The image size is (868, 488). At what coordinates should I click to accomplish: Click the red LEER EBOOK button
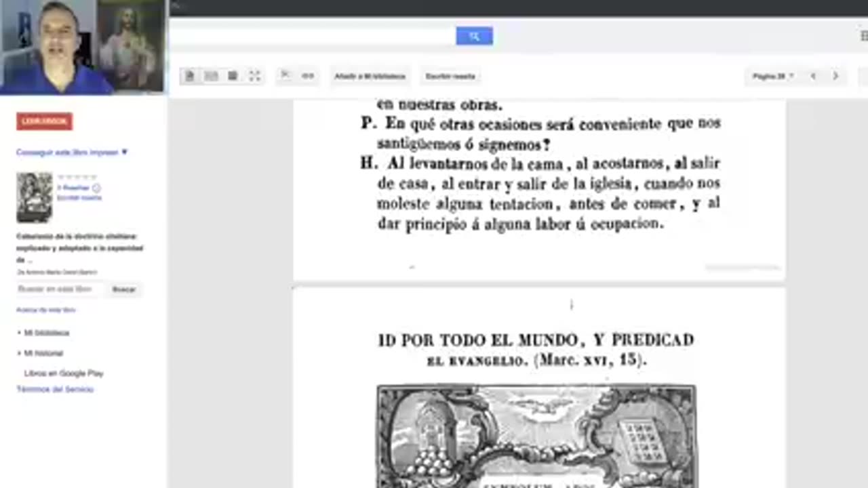tap(44, 121)
